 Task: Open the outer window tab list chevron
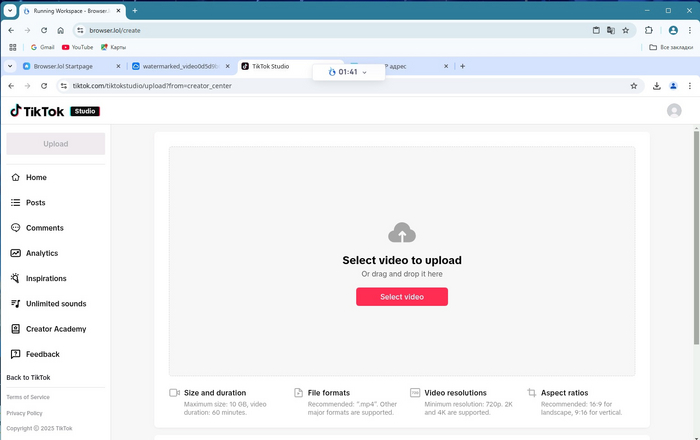click(x=10, y=11)
